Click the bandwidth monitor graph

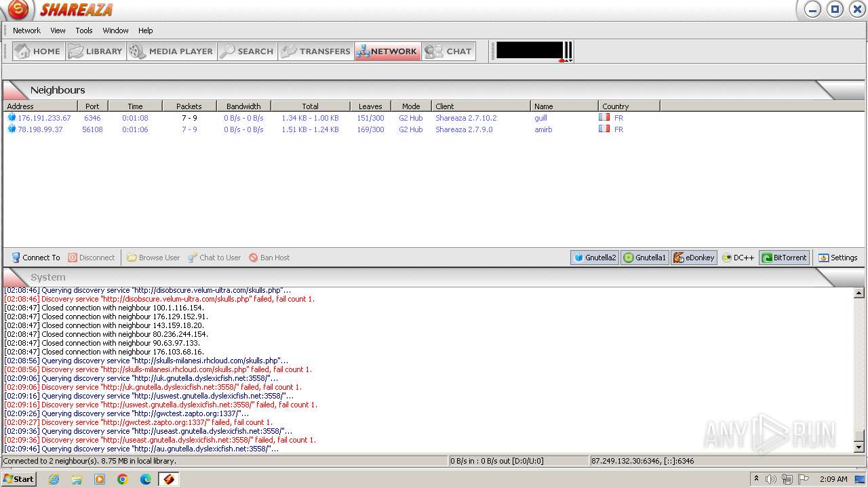534,51
